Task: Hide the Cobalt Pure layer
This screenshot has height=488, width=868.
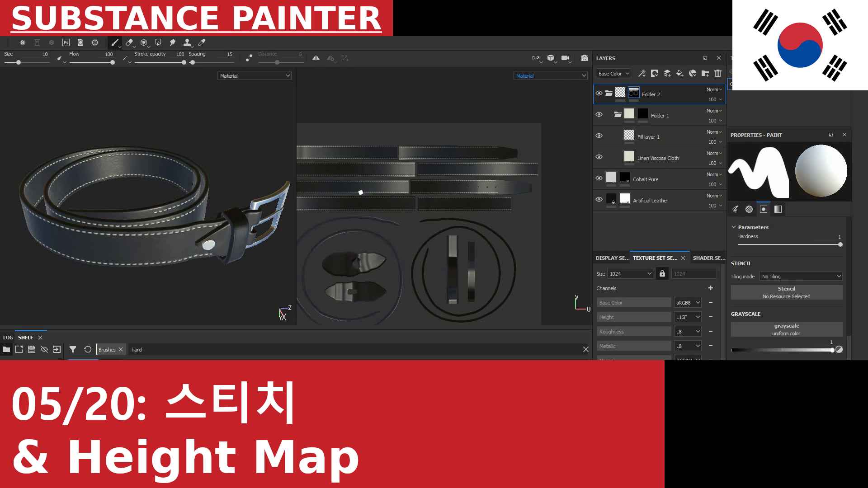Action: (x=599, y=178)
